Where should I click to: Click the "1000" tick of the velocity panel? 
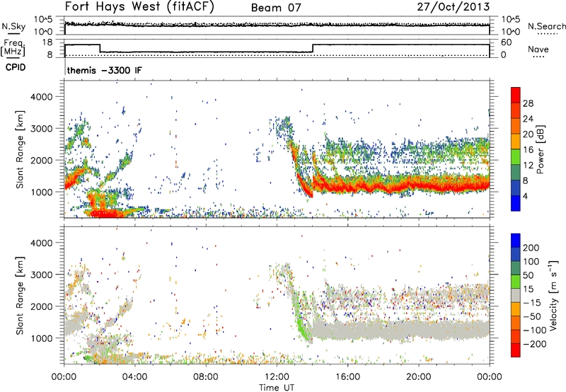42,338
